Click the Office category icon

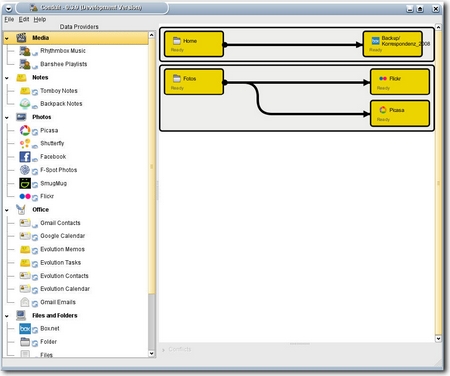coord(21,209)
